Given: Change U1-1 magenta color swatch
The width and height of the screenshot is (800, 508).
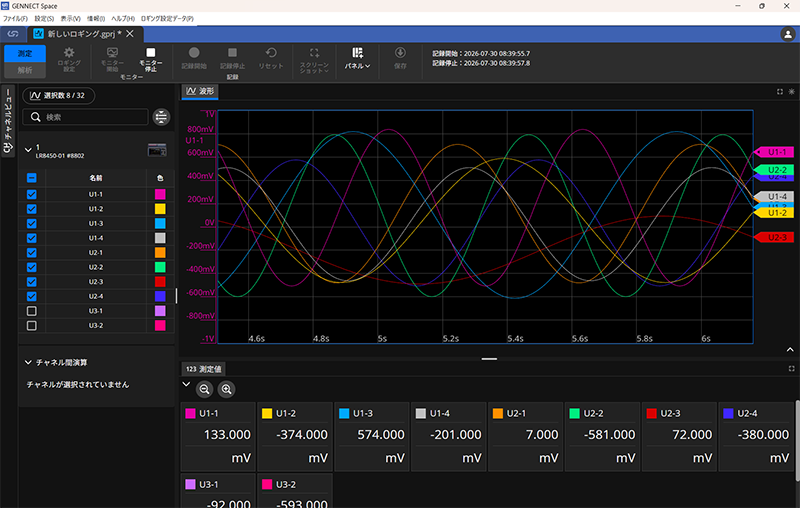Looking at the screenshot, I should tap(160, 194).
